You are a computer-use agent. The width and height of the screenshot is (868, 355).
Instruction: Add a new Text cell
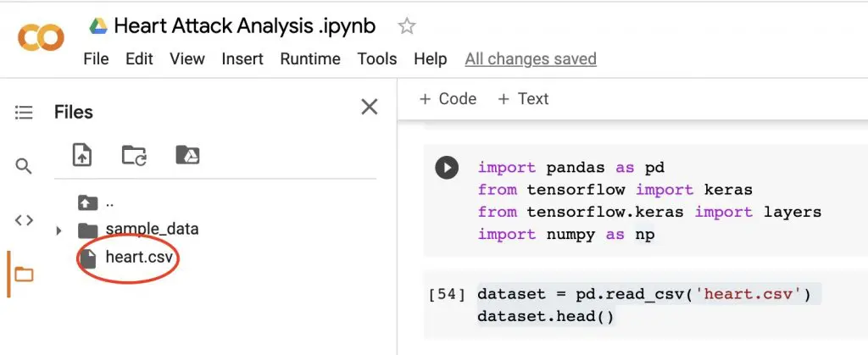click(x=523, y=98)
